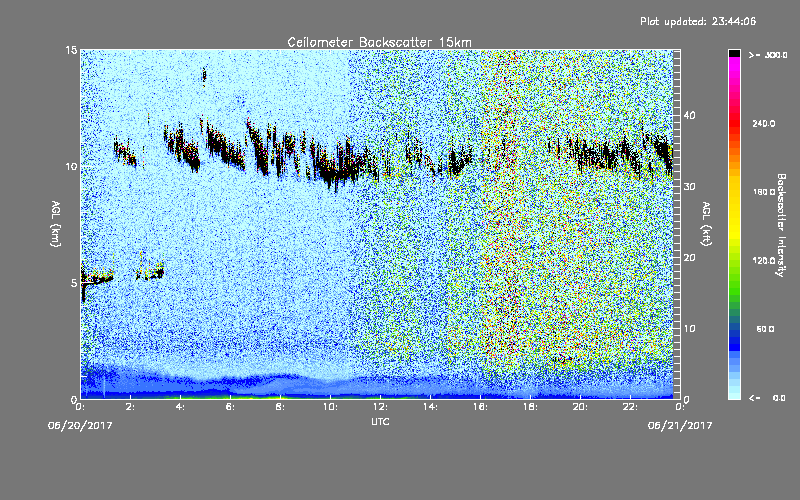Click the right-axis tick label 40
This screenshot has height=500, width=800.
[x=689, y=115]
